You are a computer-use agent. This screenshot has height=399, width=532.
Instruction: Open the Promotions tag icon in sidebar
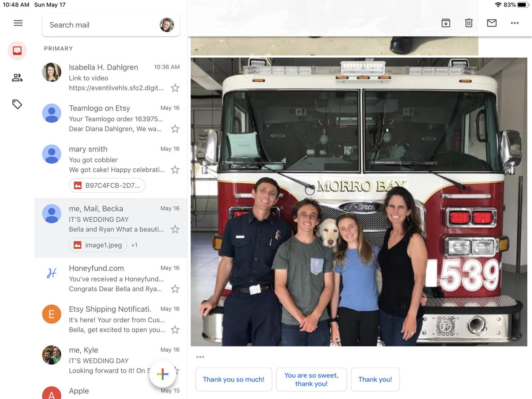17,104
